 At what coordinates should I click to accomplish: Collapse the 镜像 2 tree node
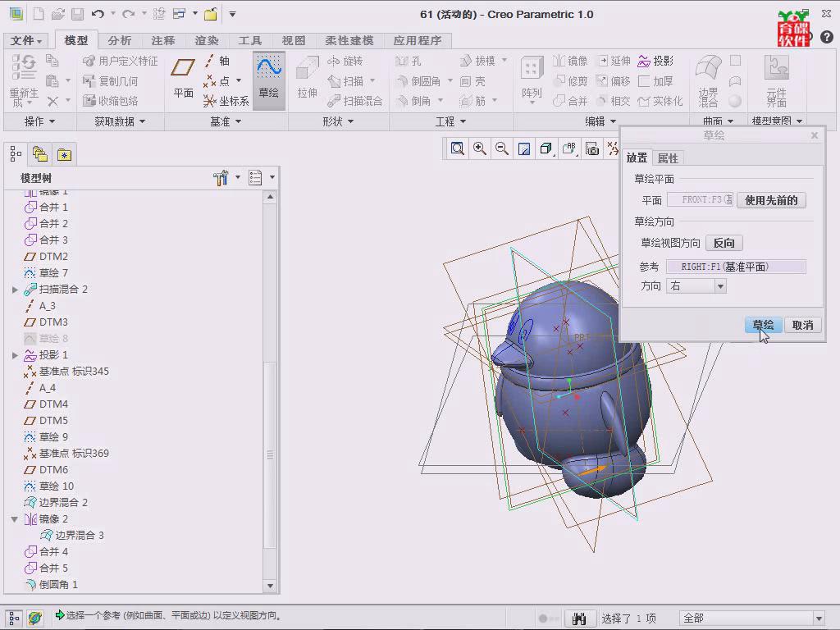point(15,519)
